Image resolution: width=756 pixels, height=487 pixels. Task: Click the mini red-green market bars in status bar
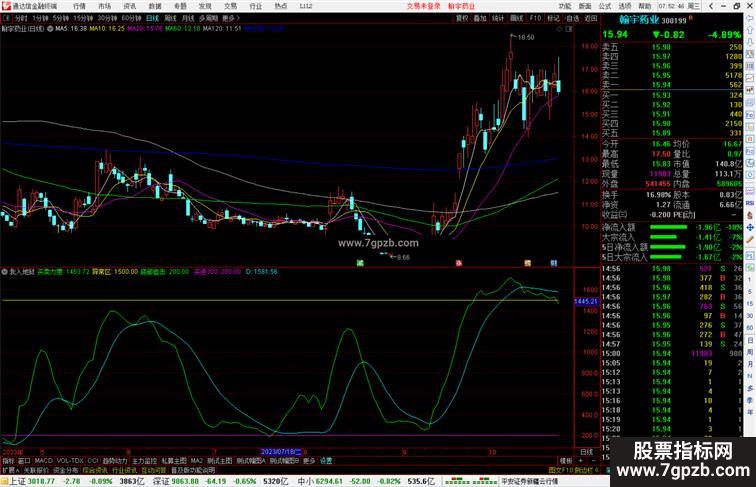coord(470,481)
